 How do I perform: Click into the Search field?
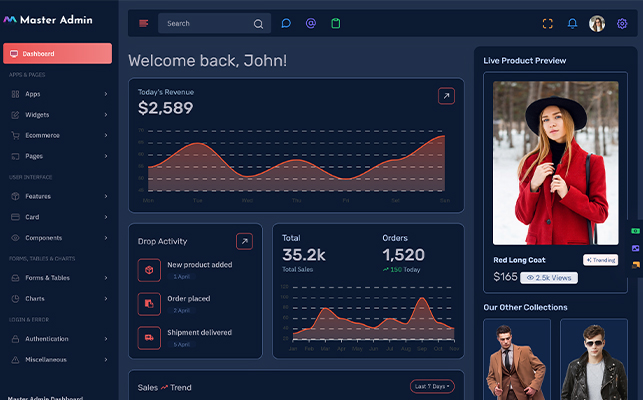click(205, 23)
